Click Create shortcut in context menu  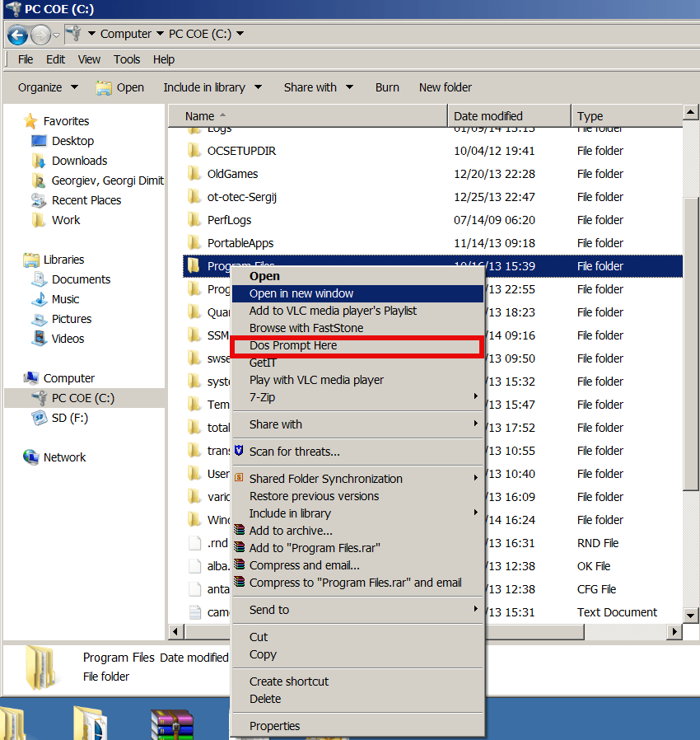[357, 681]
